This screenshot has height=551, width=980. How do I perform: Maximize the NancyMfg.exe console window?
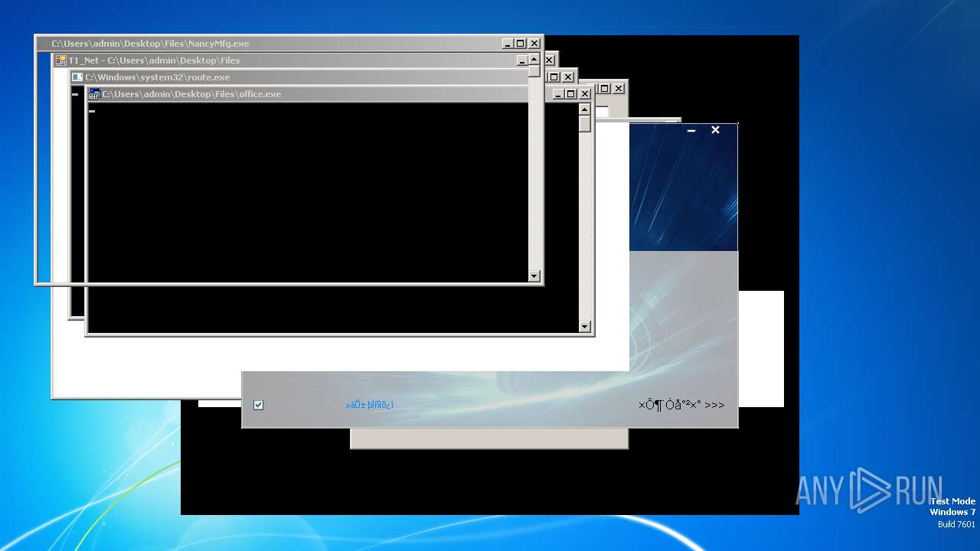coord(521,44)
